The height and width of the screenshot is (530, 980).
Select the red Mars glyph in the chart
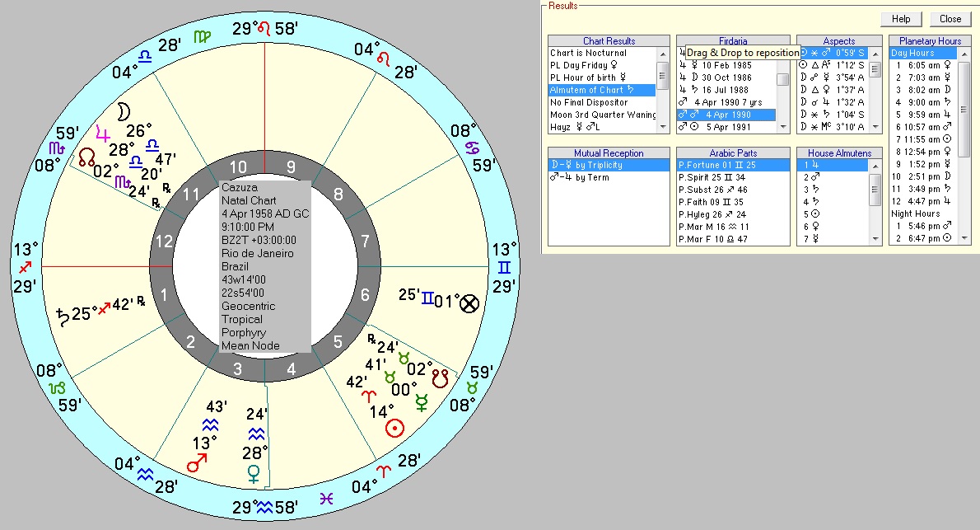tap(197, 463)
